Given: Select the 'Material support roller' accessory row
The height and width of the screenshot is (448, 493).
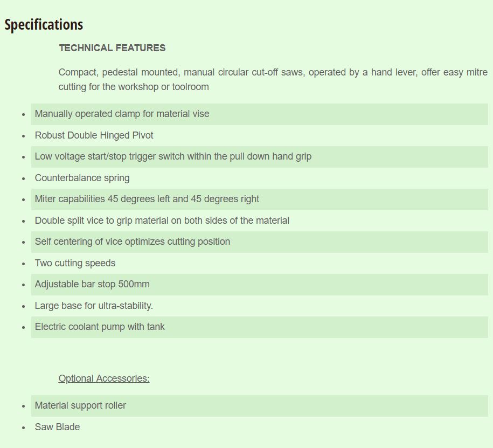Looking at the screenshot, I should point(259,406).
